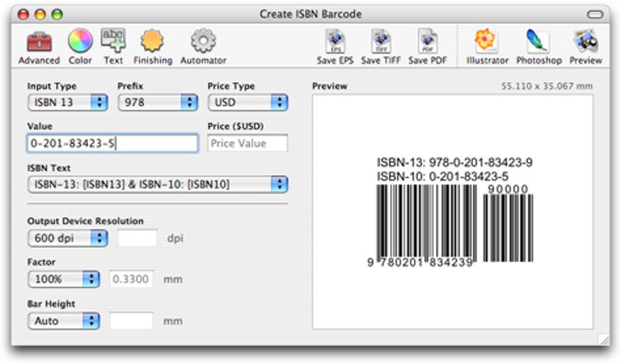Open the Factor 100% dropdown
Screen dimensions: 621x364
pyautogui.click(x=63, y=279)
